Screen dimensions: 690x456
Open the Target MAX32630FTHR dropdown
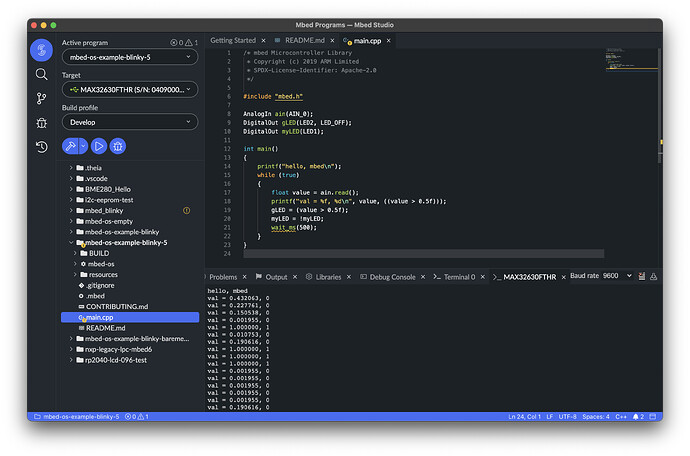click(129, 90)
